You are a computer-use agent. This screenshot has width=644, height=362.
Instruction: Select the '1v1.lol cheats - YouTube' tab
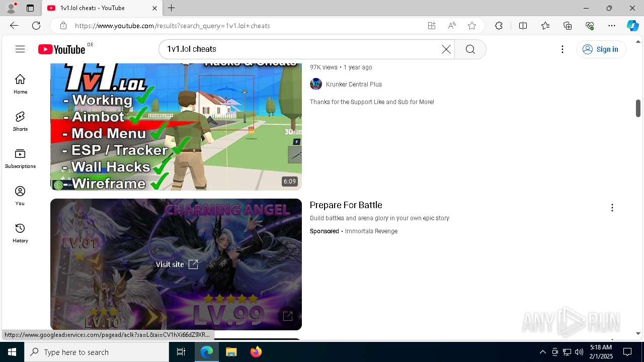(x=102, y=8)
